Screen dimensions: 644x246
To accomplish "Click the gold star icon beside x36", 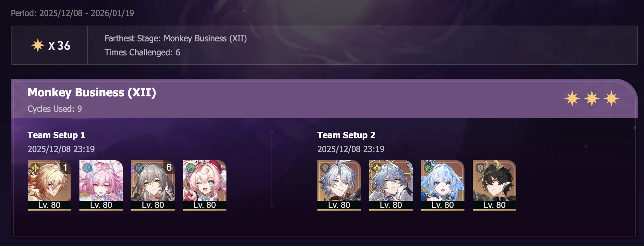I will [37, 46].
